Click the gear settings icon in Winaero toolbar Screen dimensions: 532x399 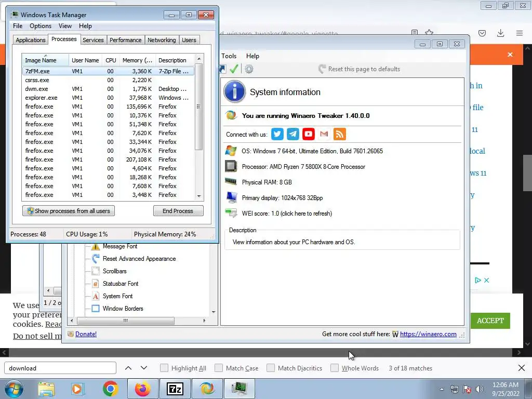click(x=249, y=69)
